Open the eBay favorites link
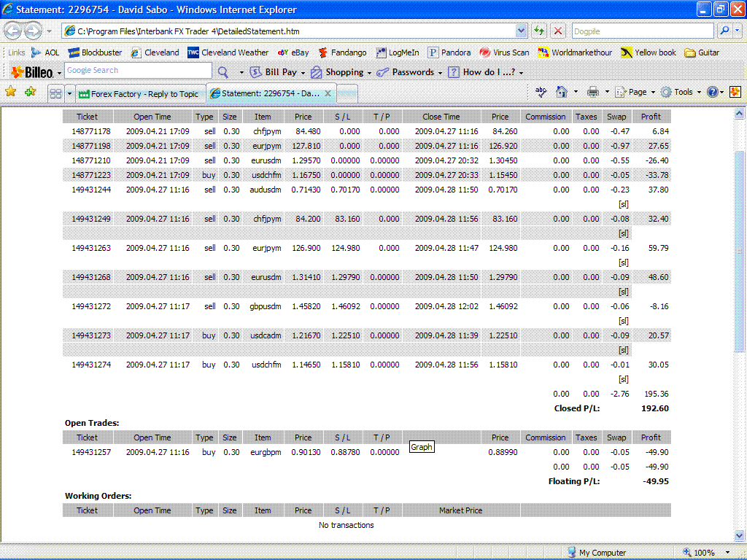Screen dimensions: 747x560 tap(293, 52)
